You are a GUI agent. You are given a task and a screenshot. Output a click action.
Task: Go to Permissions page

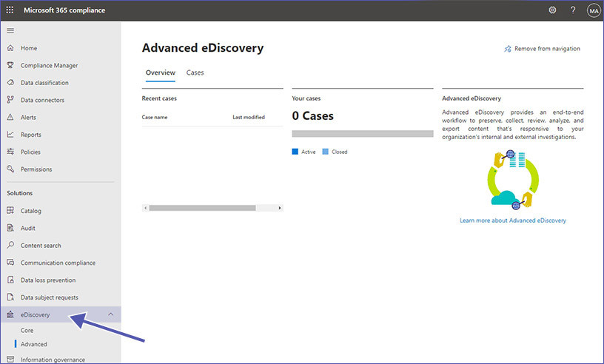pos(36,169)
